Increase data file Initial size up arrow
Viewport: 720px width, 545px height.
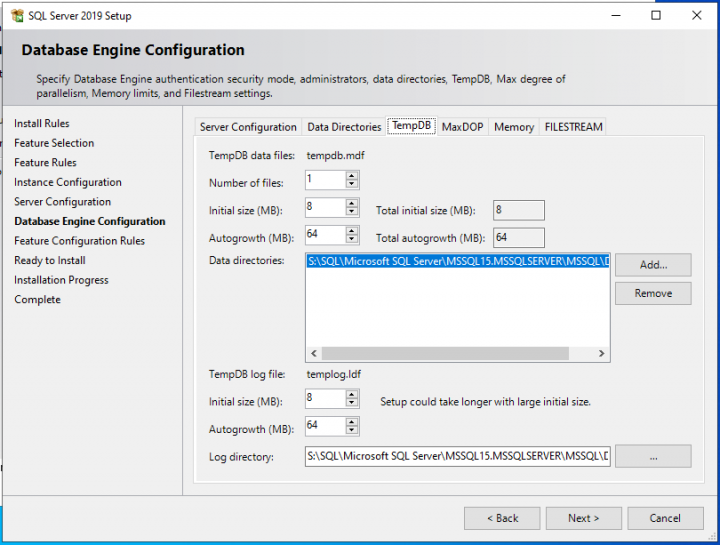click(x=352, y=203)
